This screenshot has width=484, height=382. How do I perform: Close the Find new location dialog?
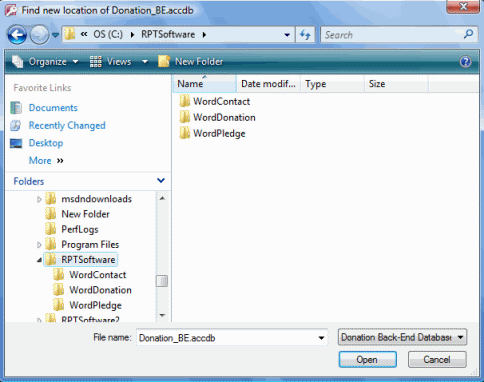coord(463,6)
